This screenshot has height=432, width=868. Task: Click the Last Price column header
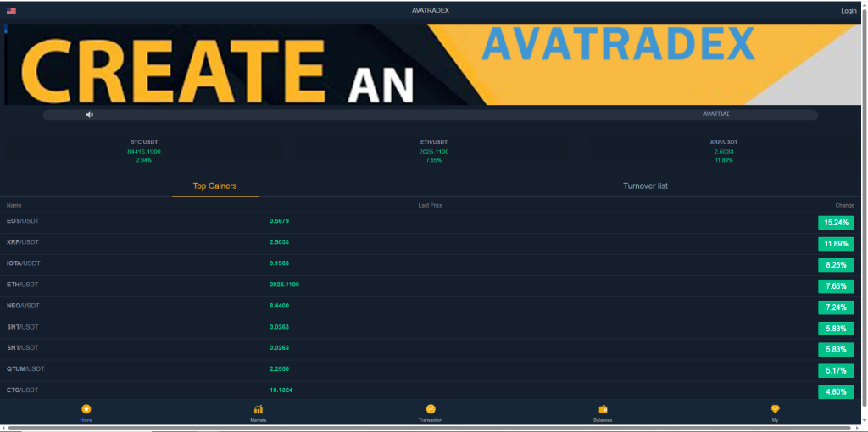pos(430,205)
